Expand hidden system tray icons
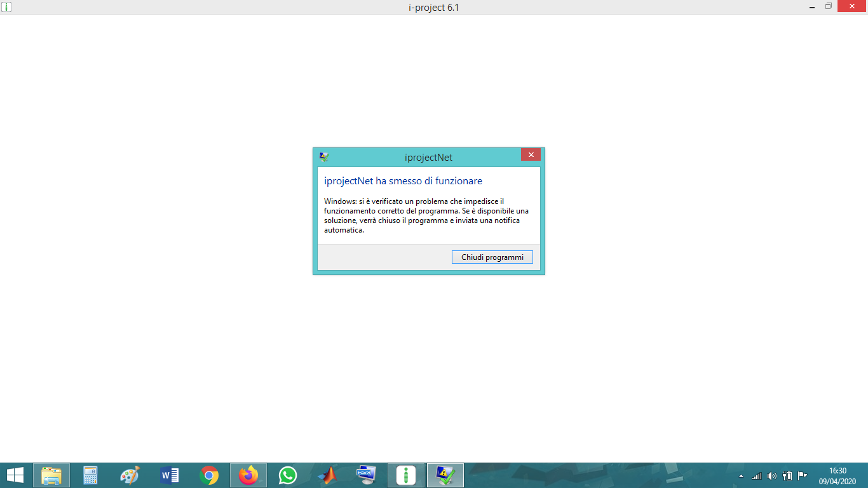The height and width of the screenshot is (488, 868). (741, 476)
